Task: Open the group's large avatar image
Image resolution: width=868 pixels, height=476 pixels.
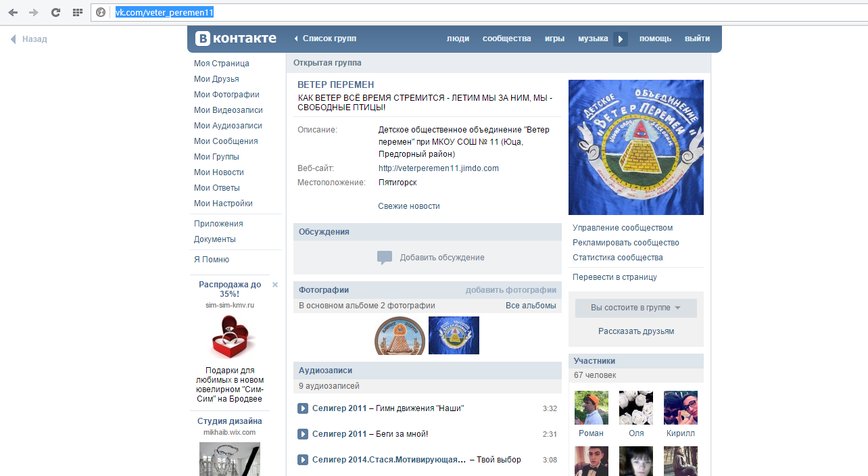Action: point(636,147)
